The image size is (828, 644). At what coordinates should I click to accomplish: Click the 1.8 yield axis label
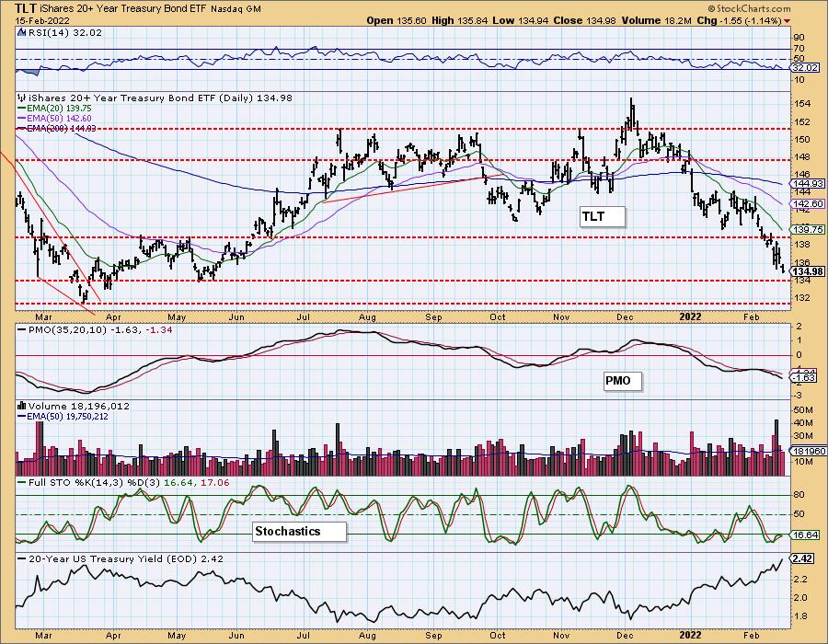[800, 616]
